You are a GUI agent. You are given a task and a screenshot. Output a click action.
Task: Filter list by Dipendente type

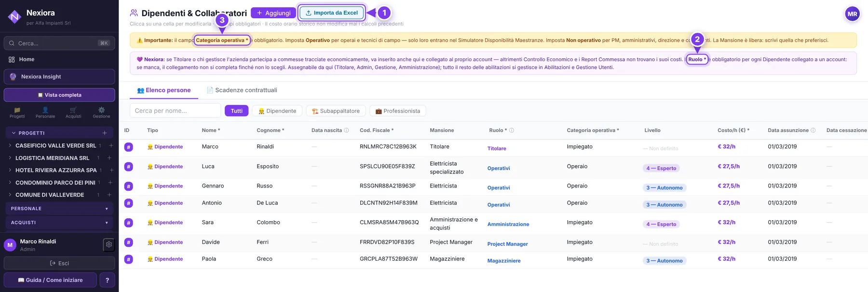coord(277,111)
